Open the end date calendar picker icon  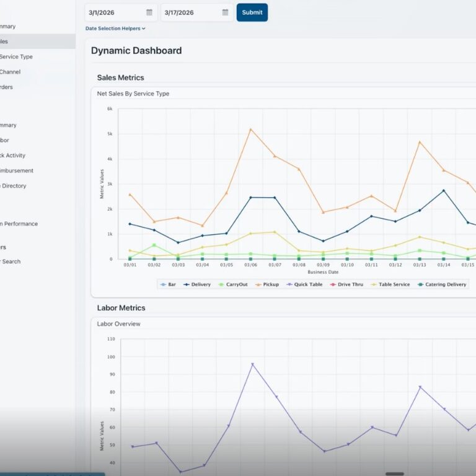226,12
